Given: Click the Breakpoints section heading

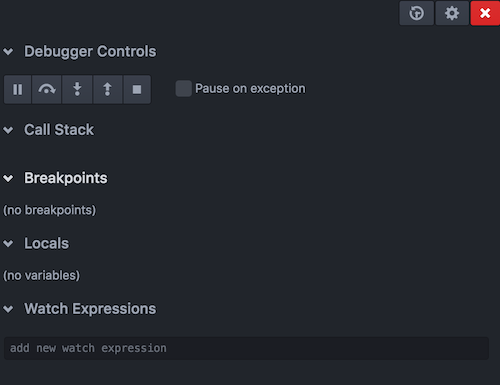Looking at the screenshot, I should coord(66,178).
